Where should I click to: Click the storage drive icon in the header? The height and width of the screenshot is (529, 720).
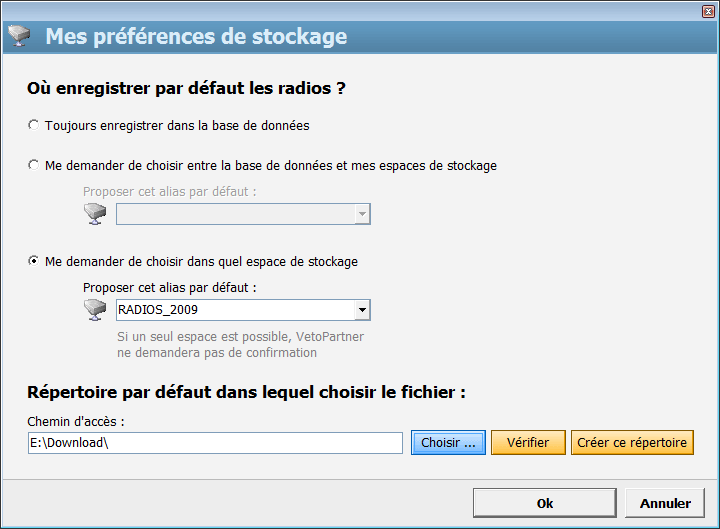[18, 38]
